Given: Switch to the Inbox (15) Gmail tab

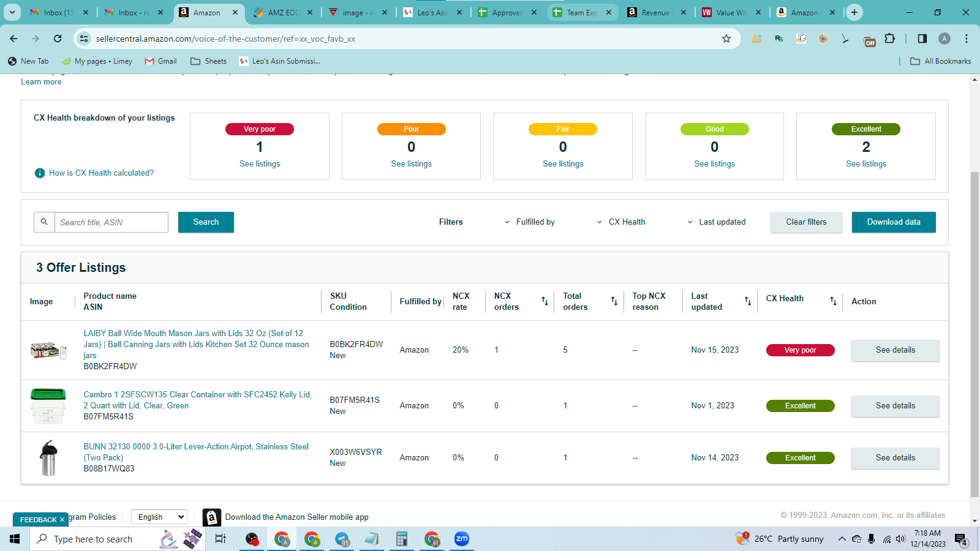Looking at the screenshot, I should [x=59, y=12].
